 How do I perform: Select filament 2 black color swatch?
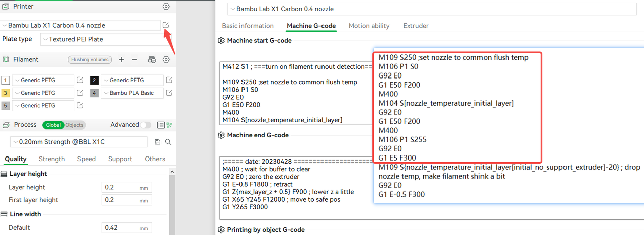click(94, 80)
